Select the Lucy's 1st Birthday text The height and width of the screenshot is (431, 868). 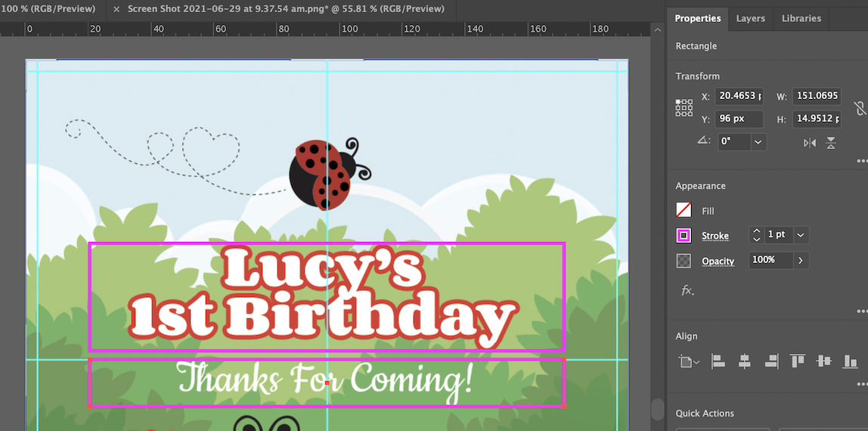(324, 296)
